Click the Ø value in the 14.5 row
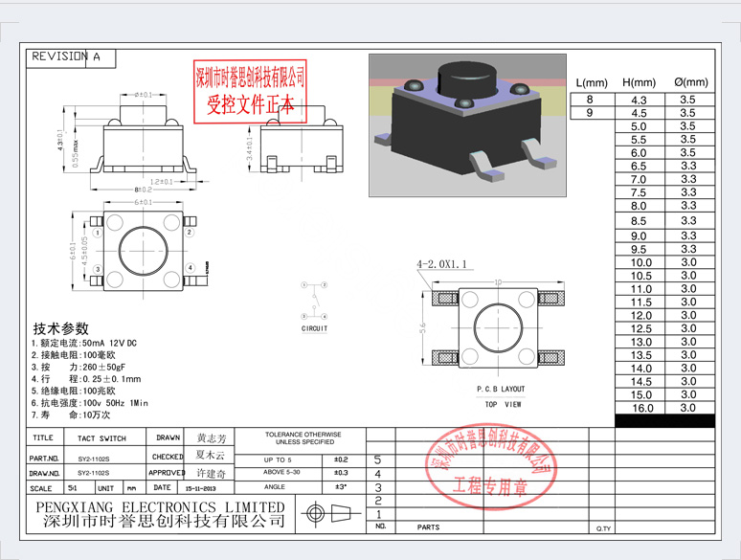 (688, 381)
